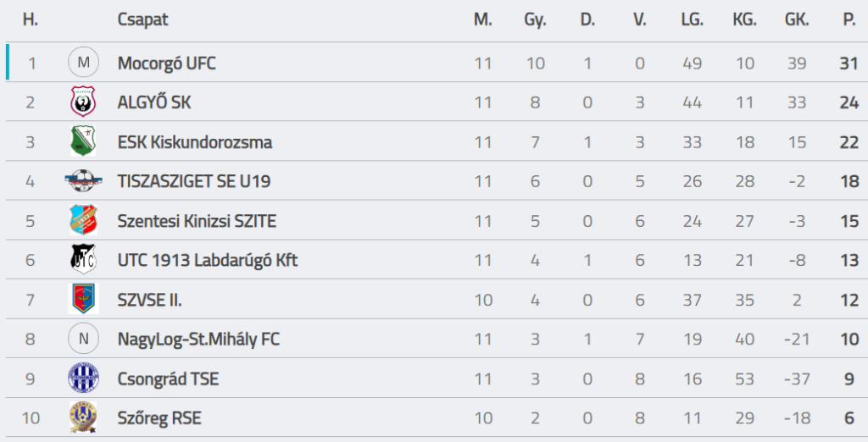This screenshot has height=442, width=868.
Task: Click the Csapat column header
Action: (142, 19)
